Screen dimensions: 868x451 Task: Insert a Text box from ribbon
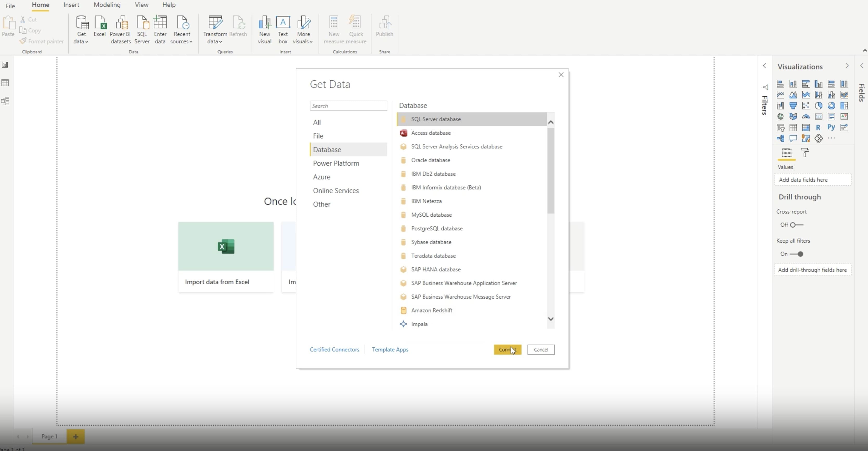coord(283,30)
